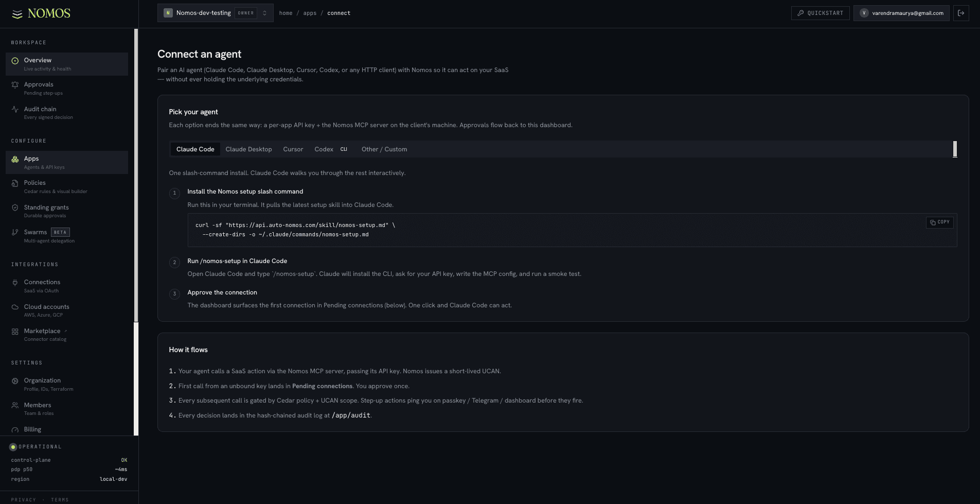Click the connect breadcrumb text
Viewport: 980px width, 504px height.
point(338,13)
